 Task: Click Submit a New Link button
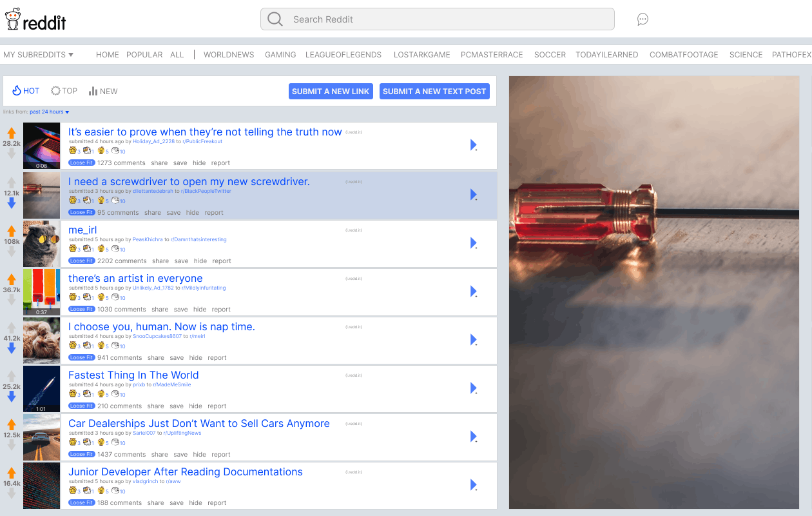pos(331,92)
